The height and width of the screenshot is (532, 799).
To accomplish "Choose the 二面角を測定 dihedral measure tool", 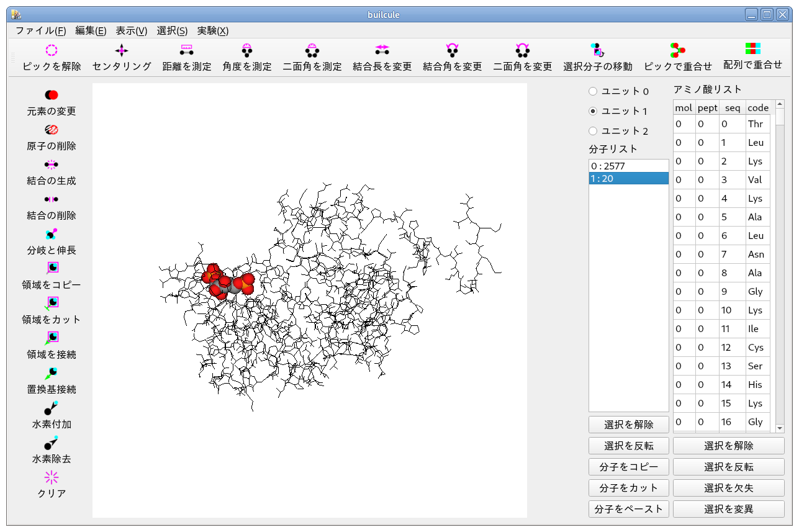I will (312, 51).
